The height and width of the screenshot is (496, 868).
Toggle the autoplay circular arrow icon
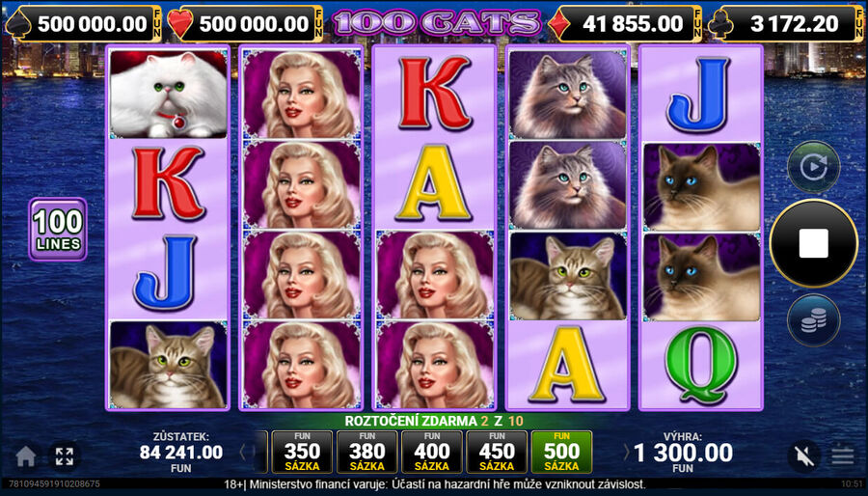814,167
